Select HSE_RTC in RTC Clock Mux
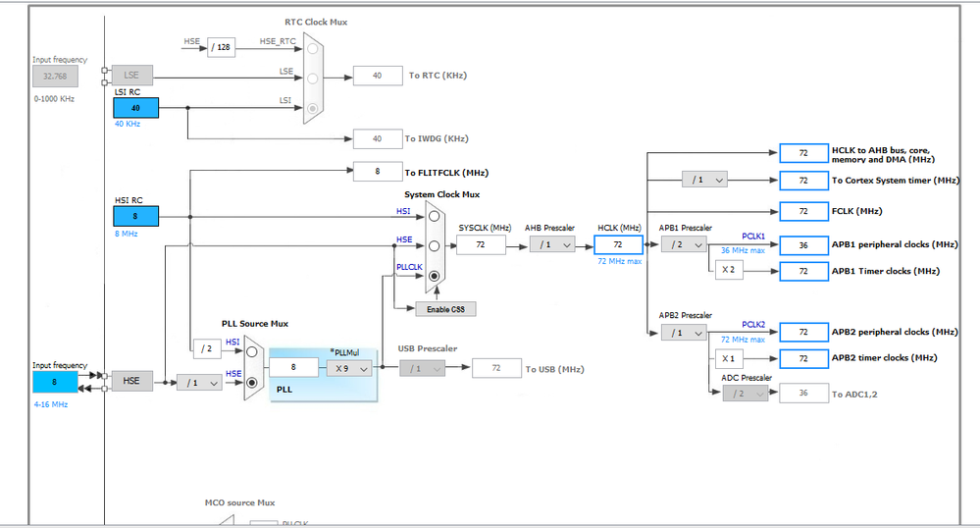The width and height of the screenshot is (980, 528). (313, 47)
